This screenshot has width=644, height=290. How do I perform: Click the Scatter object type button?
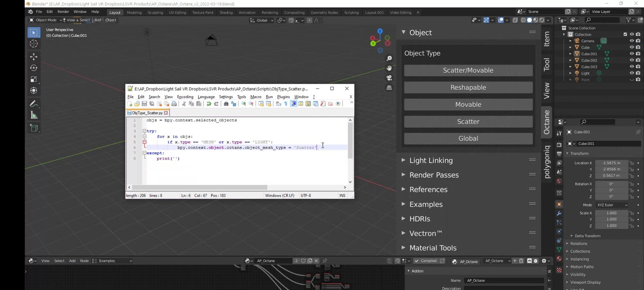point(468,122)
